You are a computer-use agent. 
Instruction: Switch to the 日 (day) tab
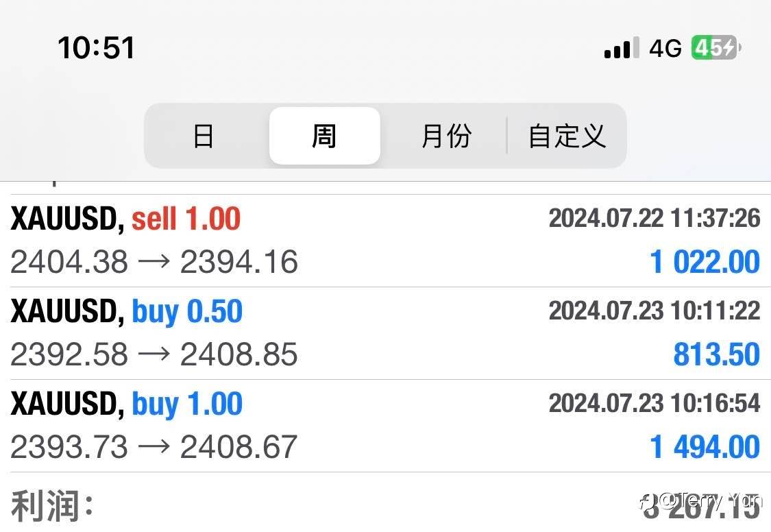204,136
